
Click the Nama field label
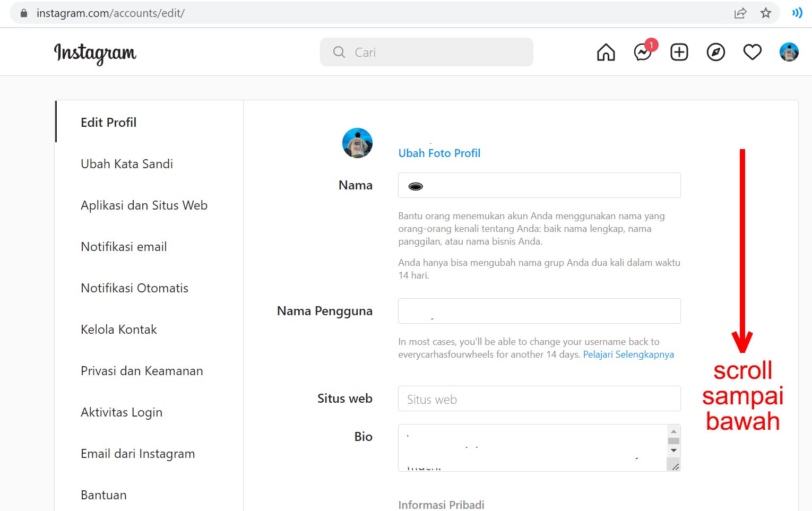pyautogui.click(x=356, y=185)
